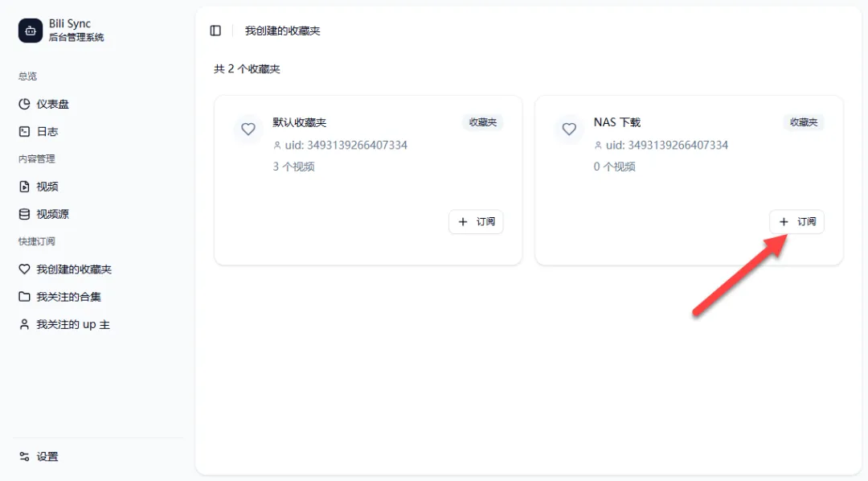
Task: Click the Bili Sync app name
Action: pyautogui.click(x=70, y=23)
